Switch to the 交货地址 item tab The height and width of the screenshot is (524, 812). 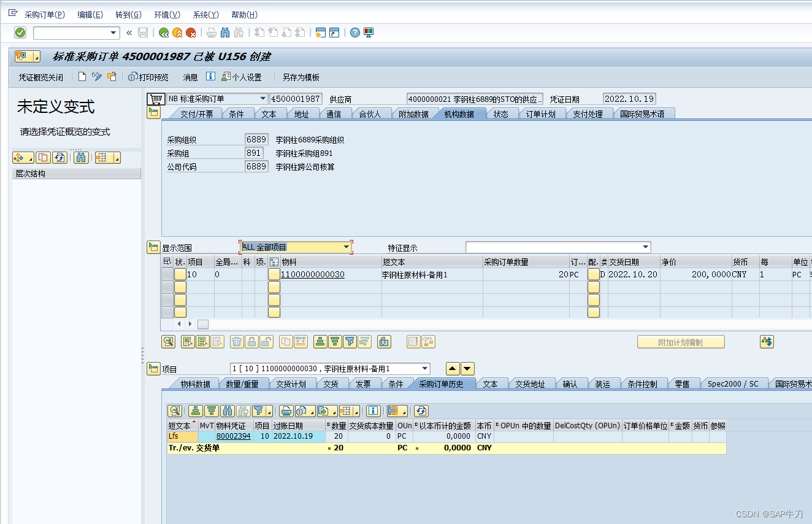coord(530,384)
